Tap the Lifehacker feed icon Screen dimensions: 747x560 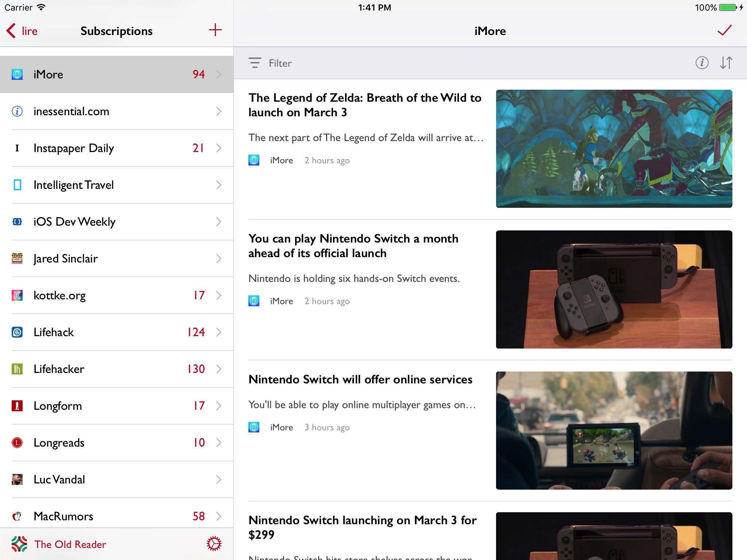click(x=17, y=369)
